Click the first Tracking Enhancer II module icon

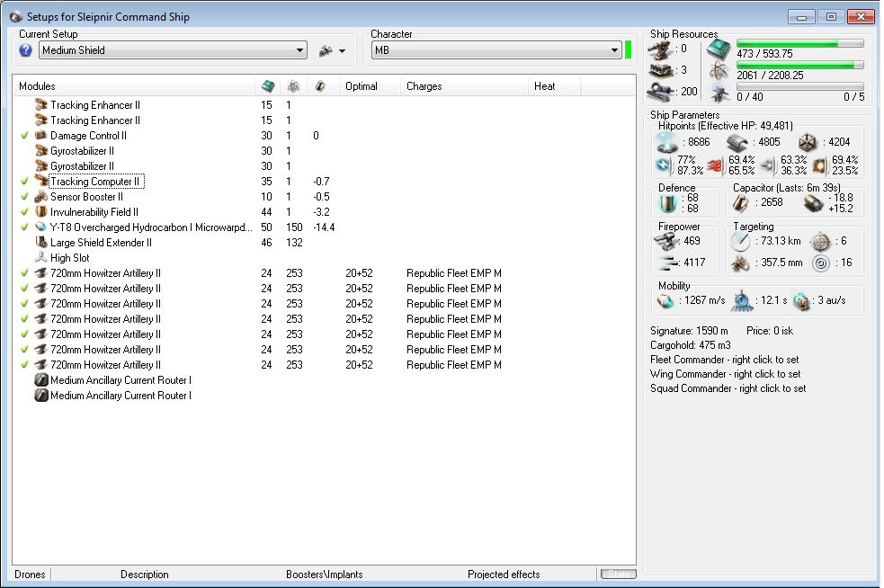[40, 105]
